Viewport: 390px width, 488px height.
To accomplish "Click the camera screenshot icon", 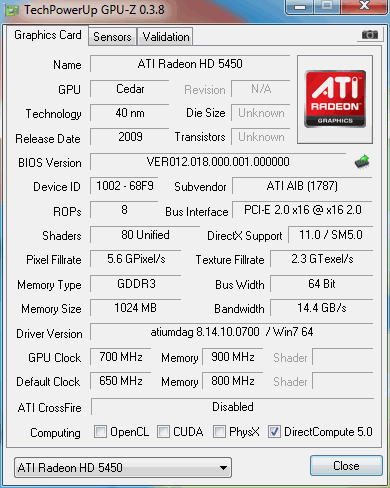I will [x=370, y=34].
